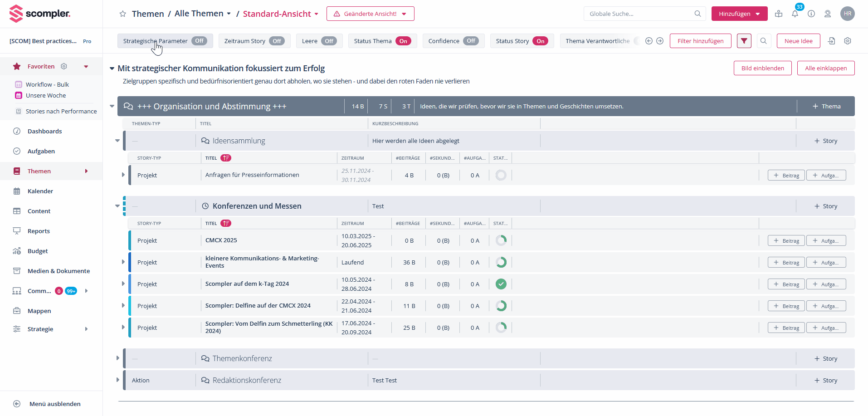Expand the Themenkonferenz row
Viewport: 868px width, 416px height.
pos(117,358)
